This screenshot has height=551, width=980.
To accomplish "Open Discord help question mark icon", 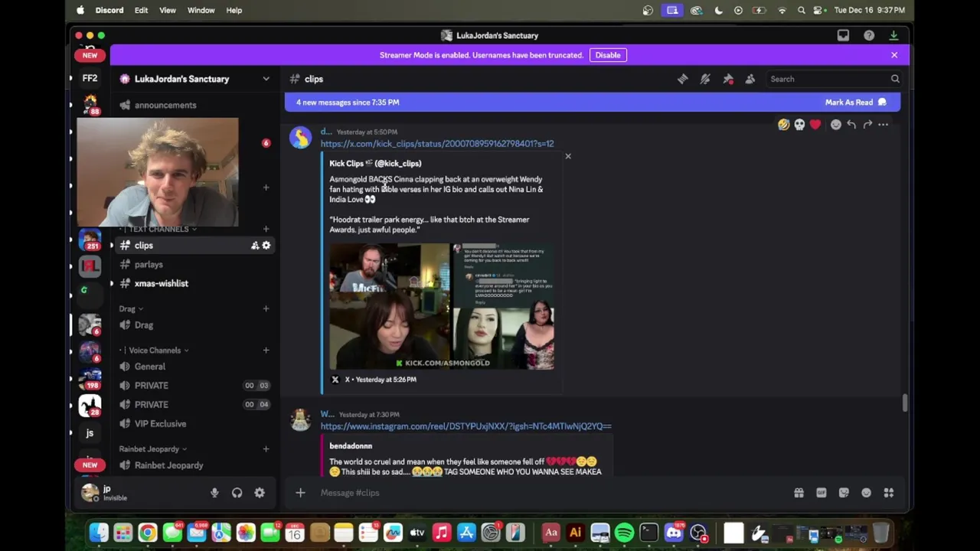I will (x=869, y=35).
